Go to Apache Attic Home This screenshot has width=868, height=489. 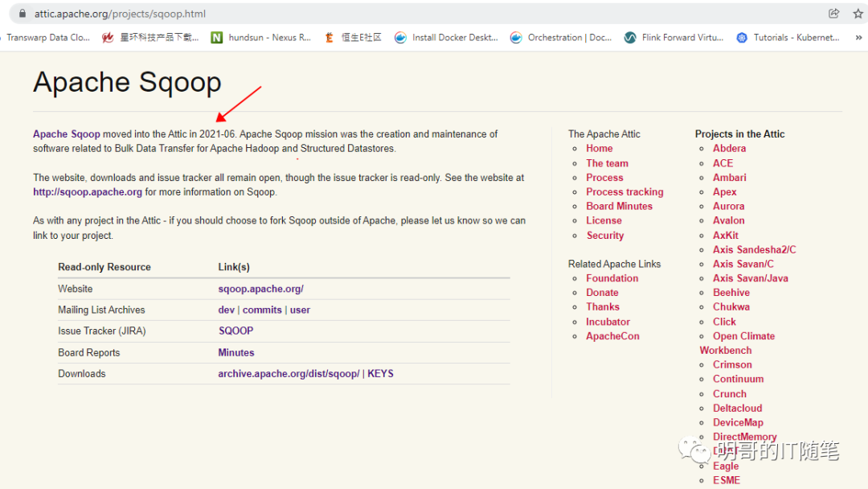[x=600, y=149]
